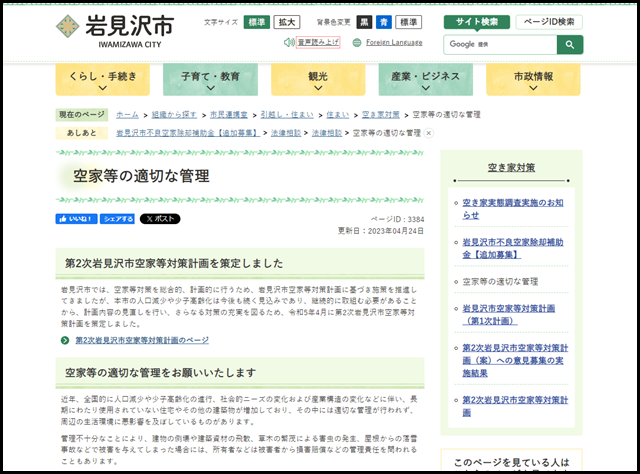Open 住まい breadcrumb link
This screenshot has height=474, width=640.
pyautogui.click(x=338, y=115)
